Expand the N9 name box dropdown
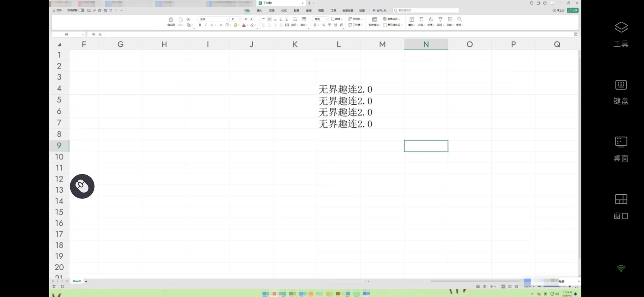 pos(83,34)
